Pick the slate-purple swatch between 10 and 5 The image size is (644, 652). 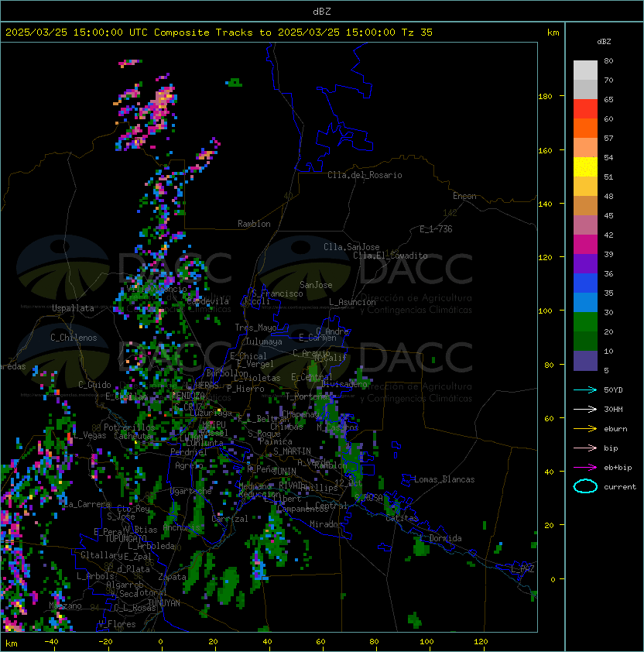585,361
